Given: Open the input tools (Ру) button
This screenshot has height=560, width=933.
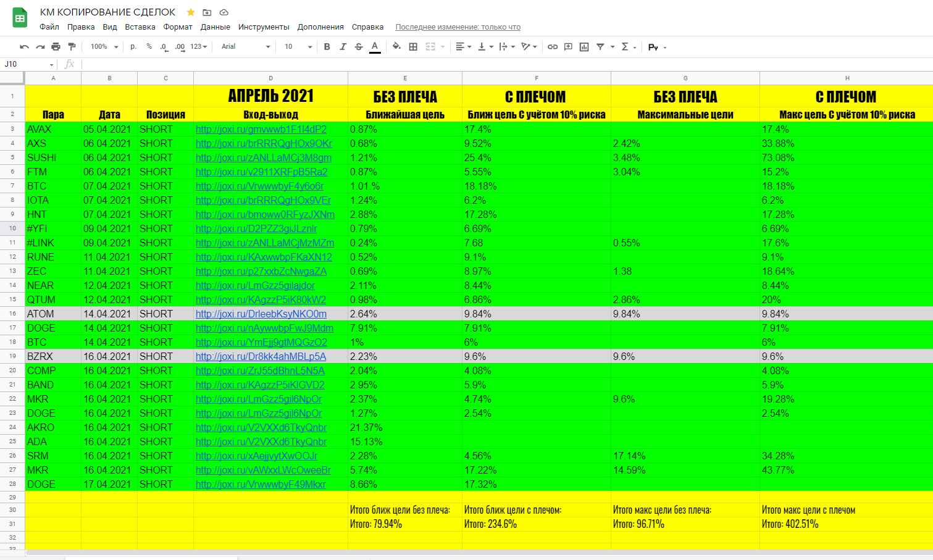Looking at the screenshot, I should coord(657,47).
